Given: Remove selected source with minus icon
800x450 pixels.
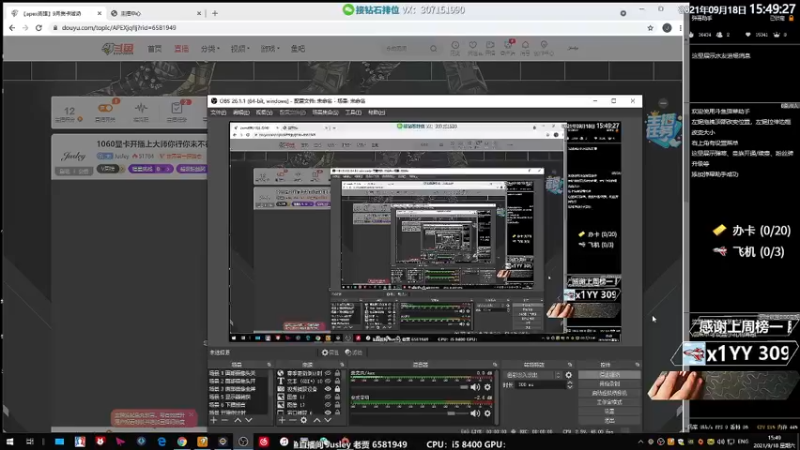Looking at the screenshot, I should click(x=292, y=420).
